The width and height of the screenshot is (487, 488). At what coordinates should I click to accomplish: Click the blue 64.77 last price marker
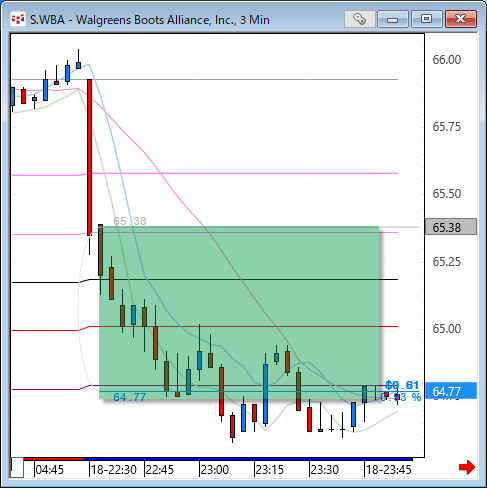pyautogui.click(x=451, y=391)
